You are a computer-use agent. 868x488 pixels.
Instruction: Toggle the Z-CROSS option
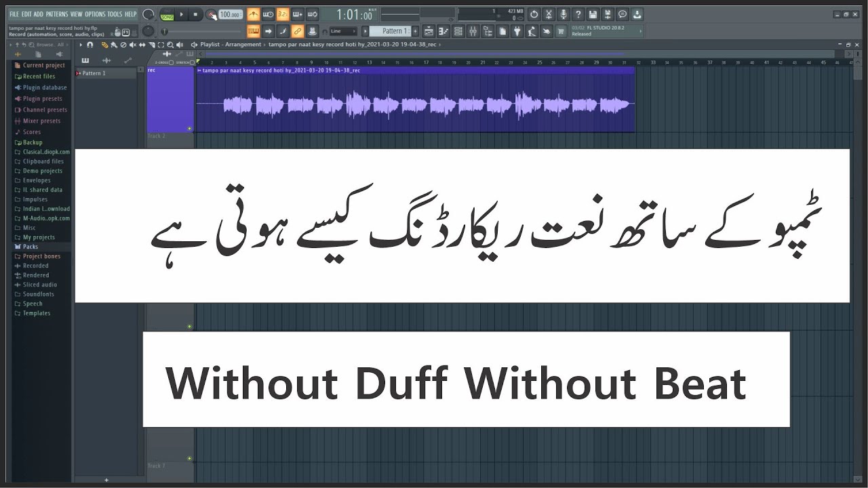point(171,62)
